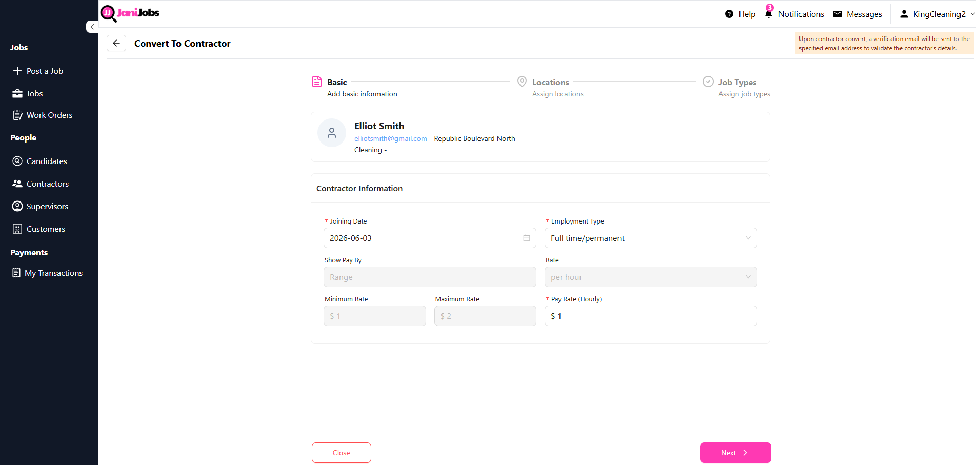
Task: Click the Minimum Rate field
Action: coord(375,316)
